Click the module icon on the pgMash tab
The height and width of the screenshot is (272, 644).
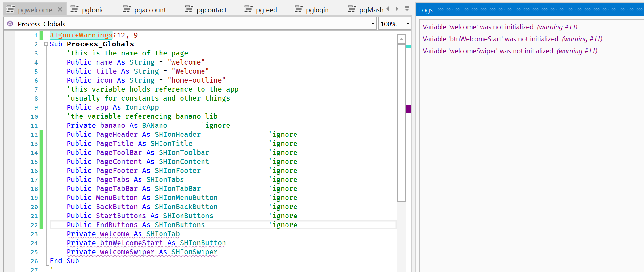[352, 9]
